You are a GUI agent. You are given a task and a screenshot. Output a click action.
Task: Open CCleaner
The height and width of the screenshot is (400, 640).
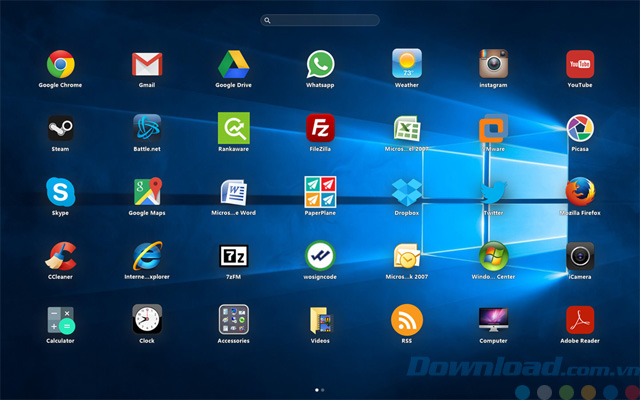coord(60,256)
